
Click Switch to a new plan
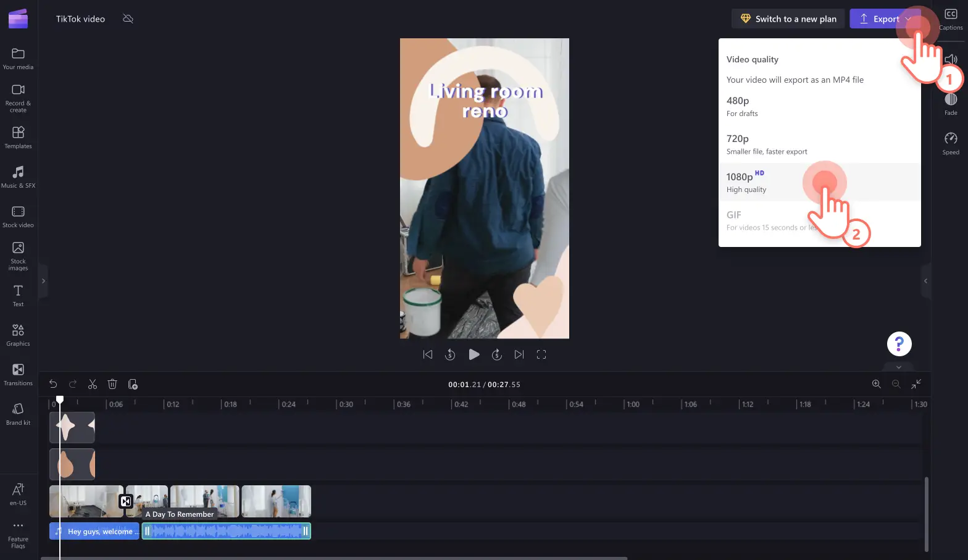787,19
